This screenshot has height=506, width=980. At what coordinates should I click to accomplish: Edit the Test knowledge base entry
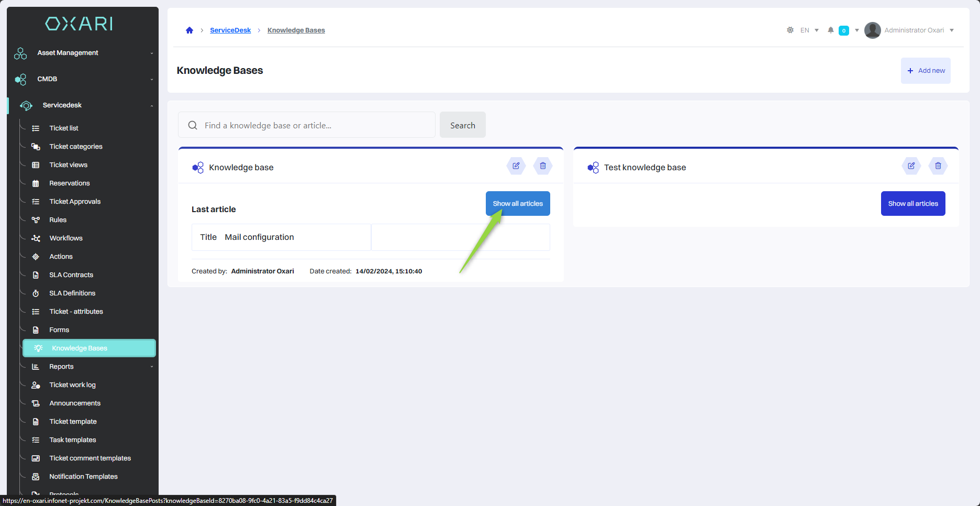911,166
